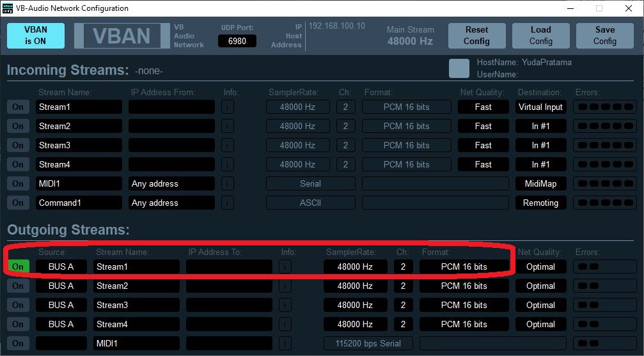This screenshot has height=356, width=644.
Task: Click the UDP Port 6980 field
Action: (237, 41)
